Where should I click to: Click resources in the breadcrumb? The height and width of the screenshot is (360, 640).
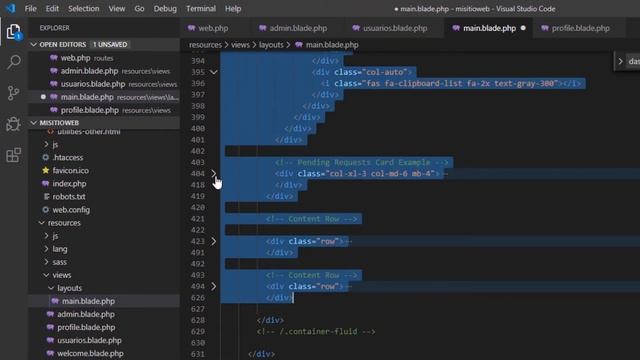pyautogui.click(x=205, y=45)
